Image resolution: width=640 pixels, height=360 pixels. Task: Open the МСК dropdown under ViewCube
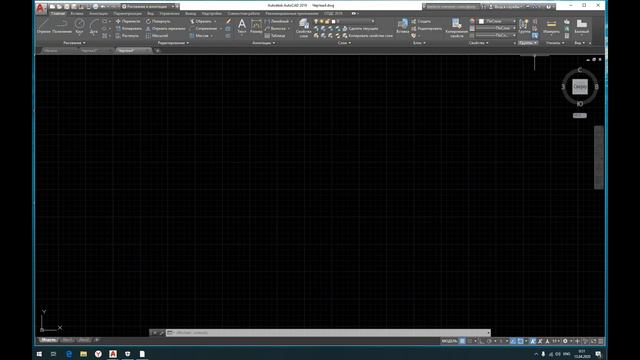coord(580,116)
